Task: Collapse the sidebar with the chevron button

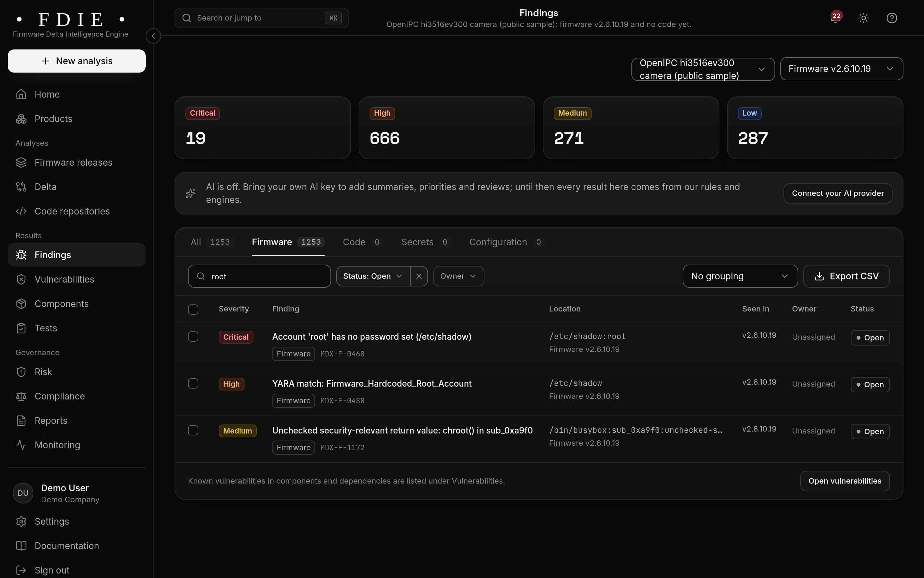Action: (153, 36)
